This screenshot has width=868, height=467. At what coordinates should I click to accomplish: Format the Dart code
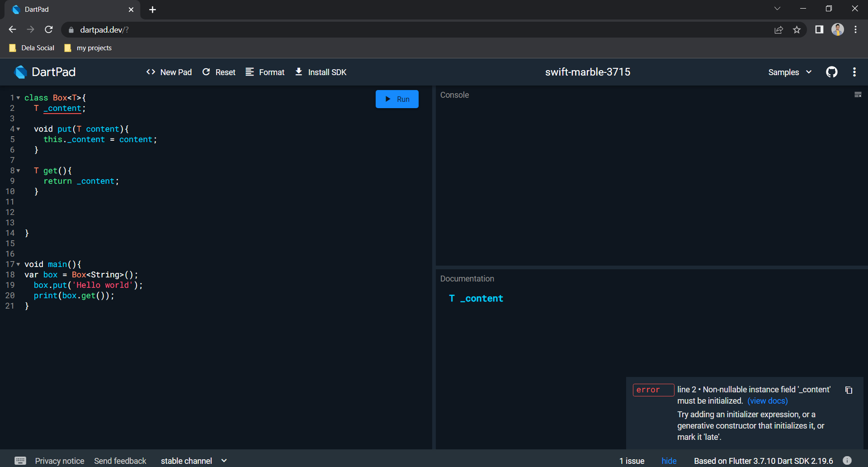click(x=265, y=72)
